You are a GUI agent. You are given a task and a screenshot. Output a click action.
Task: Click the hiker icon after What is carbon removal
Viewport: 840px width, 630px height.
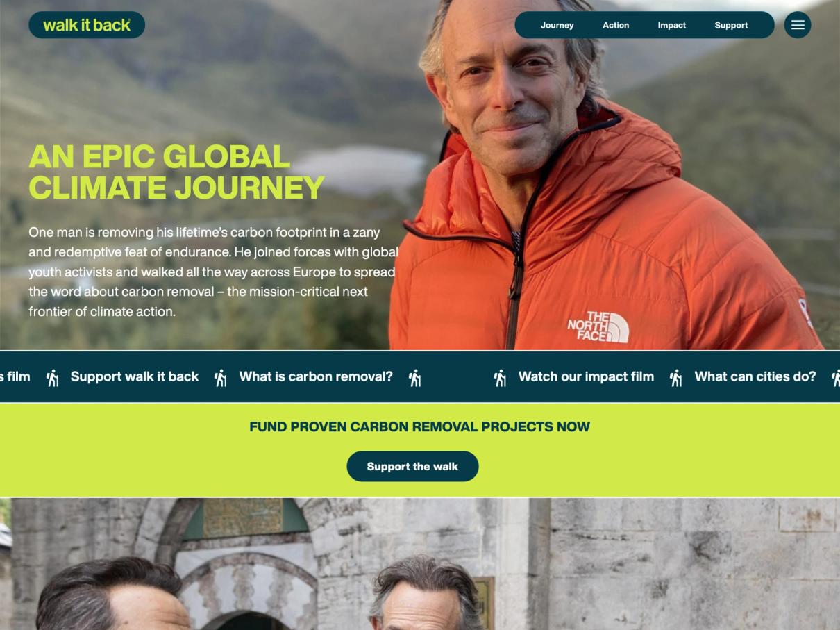(414, 377)
